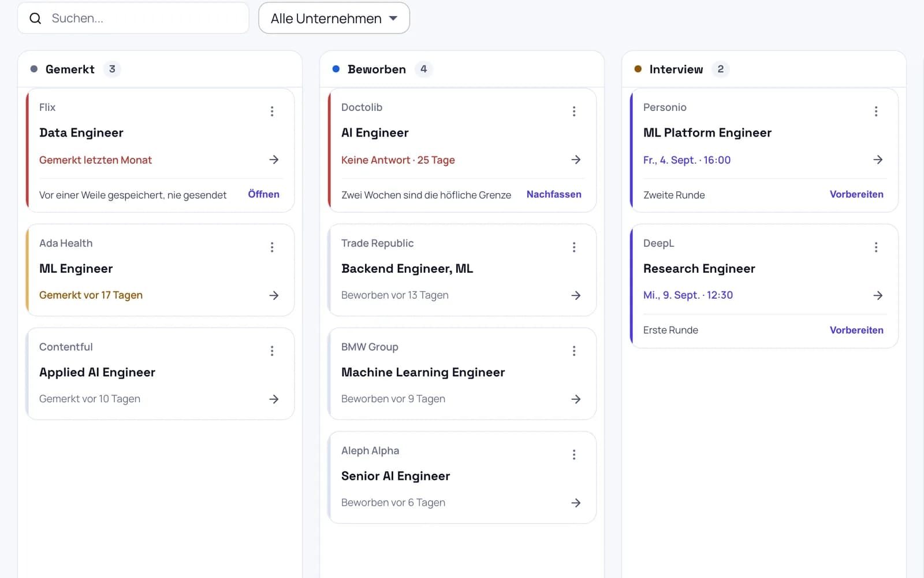Open Aleph Alpha card options menu
This screenshot has width=924, height=578.
click(x=574, y=455)
